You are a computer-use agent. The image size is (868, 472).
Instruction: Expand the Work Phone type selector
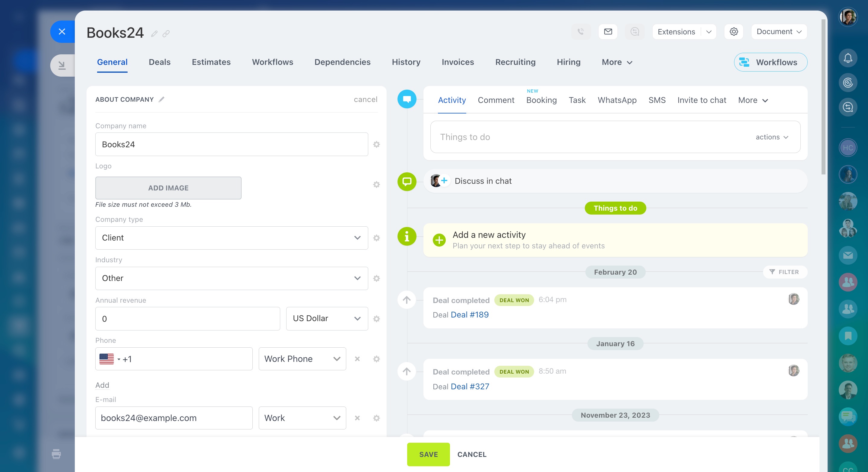tap(302, 359)
